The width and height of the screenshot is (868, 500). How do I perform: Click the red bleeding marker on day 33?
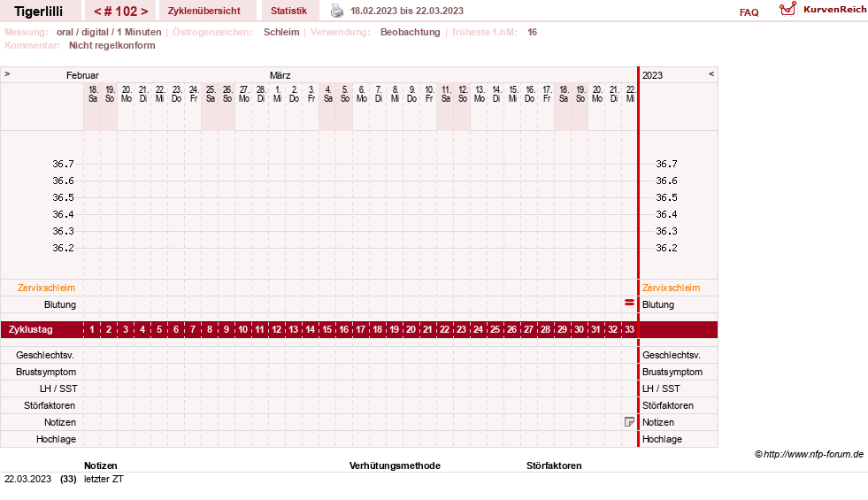point(629,303)
